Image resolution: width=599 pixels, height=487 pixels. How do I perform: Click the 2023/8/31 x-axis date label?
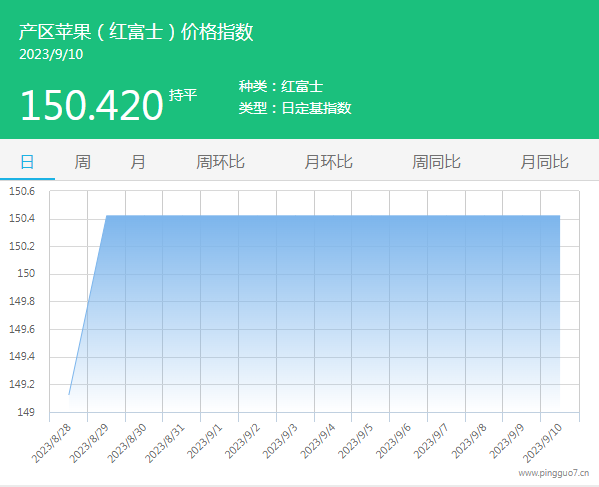(x=165, y=442)
